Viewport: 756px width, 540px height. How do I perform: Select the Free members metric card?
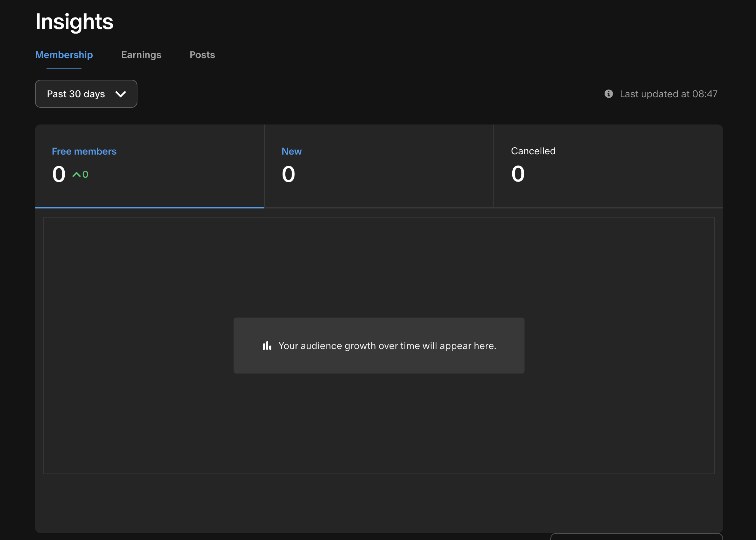(x=149, y=166)
